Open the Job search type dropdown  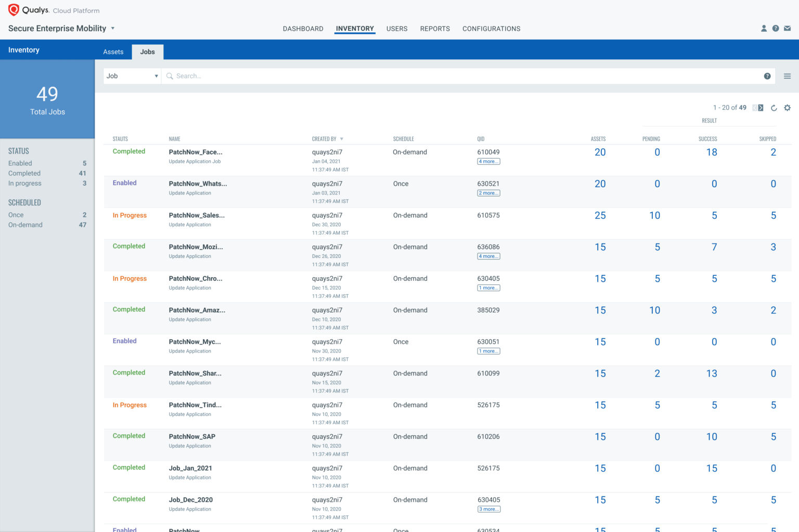(x=132, y=75)
